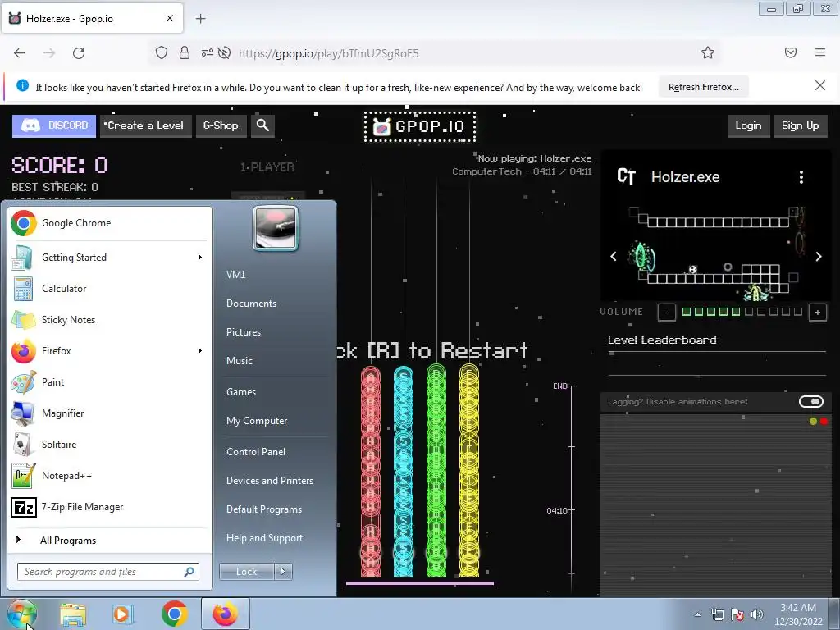The width and height of the screenshot is (840, 630).
Task: Open Games from Start menu
Action: click(241, 392)
